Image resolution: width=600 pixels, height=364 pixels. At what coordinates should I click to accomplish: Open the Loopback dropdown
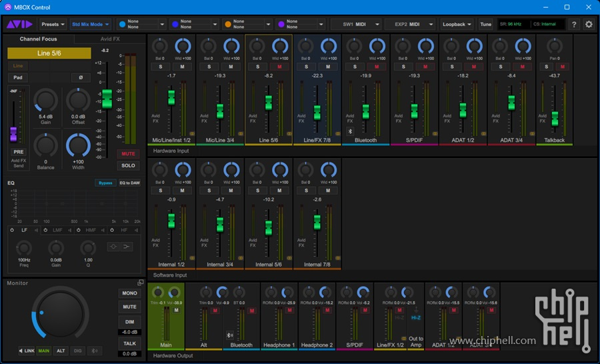457,24
